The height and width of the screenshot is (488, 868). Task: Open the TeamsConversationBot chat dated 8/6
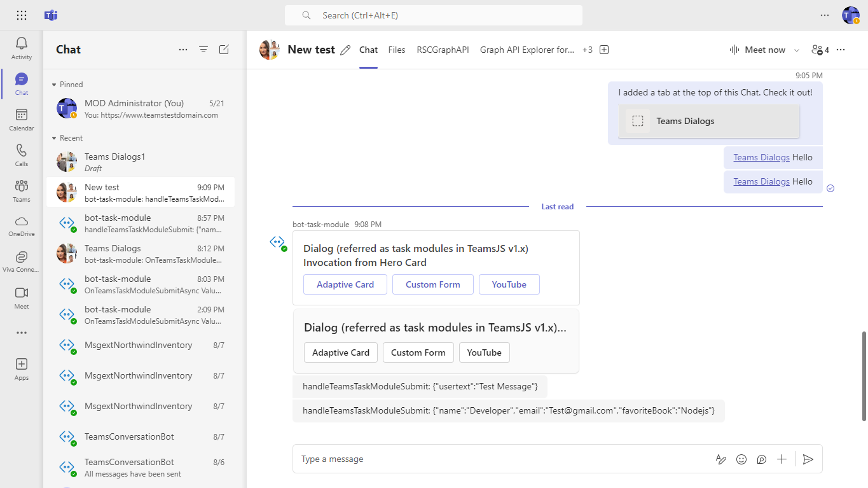[x=141, y=468]
